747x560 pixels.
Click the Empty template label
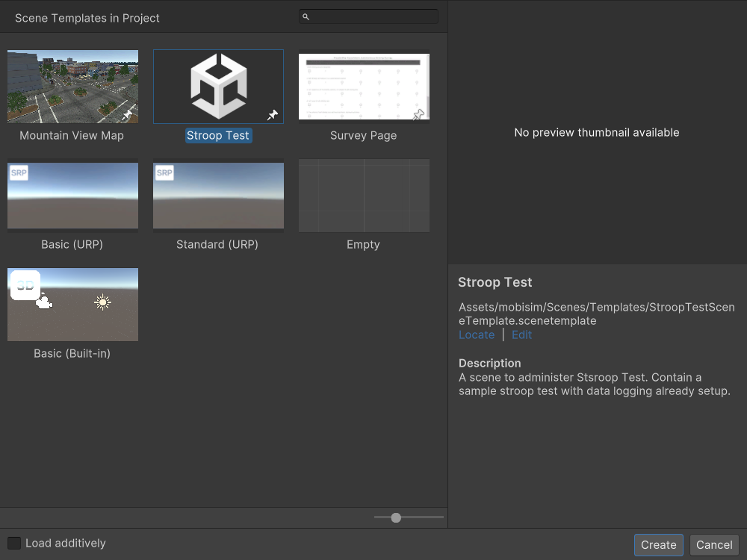click(x=363, y=245)
